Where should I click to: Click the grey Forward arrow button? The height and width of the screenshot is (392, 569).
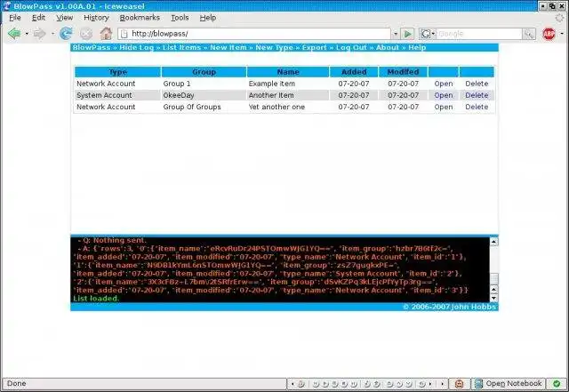tap(39, 34)
